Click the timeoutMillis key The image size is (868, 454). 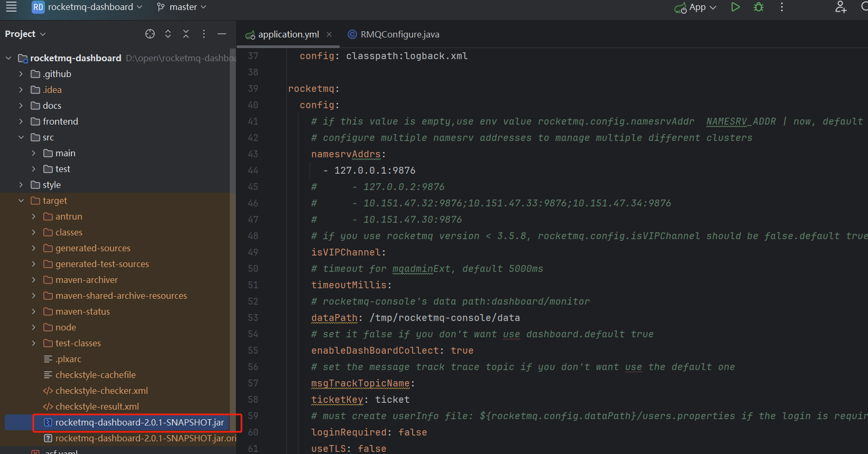[x=349, y=285]
